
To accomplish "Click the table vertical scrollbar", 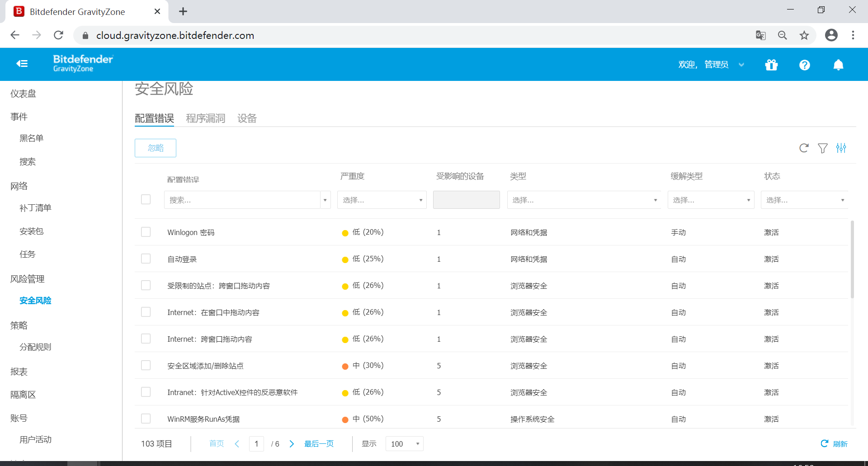I will 852,259.
